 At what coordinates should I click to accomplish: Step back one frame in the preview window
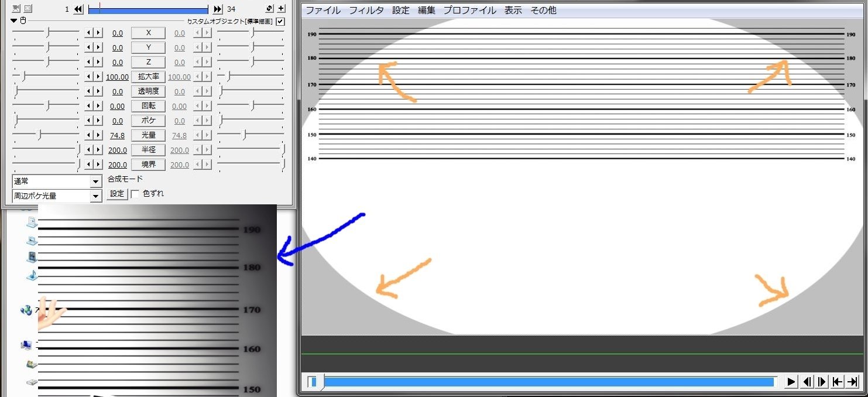click(808, 381)
